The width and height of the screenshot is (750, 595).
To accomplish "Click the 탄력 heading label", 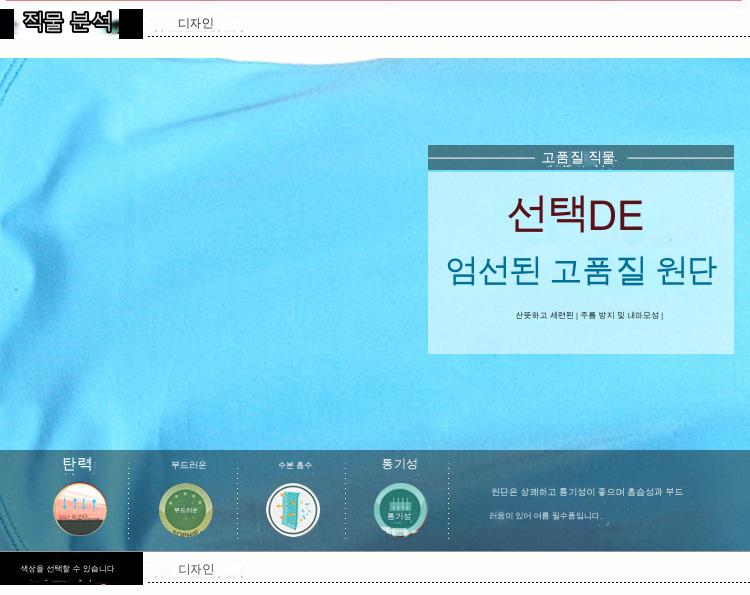I will click(x=78, y=464).
